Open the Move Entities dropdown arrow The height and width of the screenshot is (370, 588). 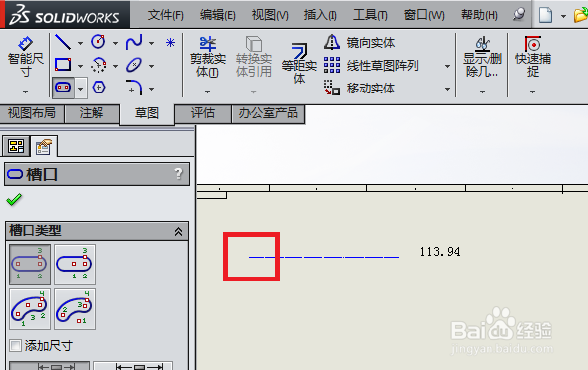pyautogui.click(x=447, y=89)
